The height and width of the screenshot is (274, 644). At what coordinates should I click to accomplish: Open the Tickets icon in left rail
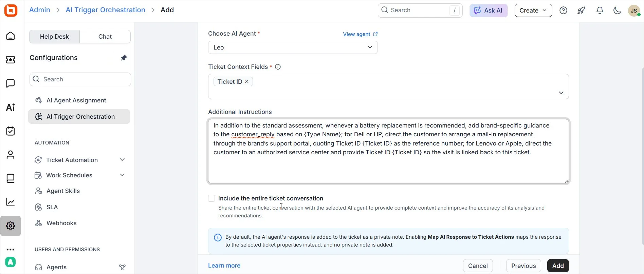click(11, 60)
